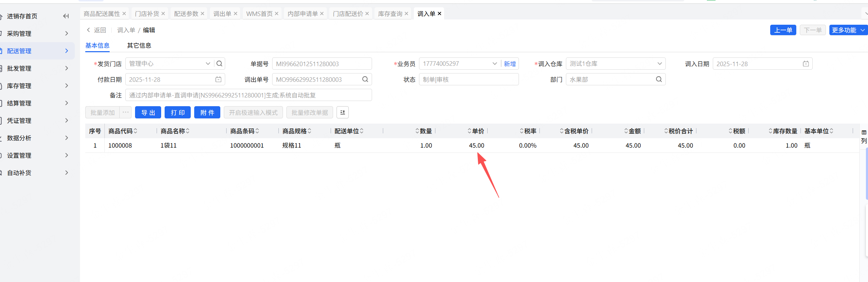Sort by 商品代码 column arrows
The height and width of the screenshot is (282, 868).
135,131
